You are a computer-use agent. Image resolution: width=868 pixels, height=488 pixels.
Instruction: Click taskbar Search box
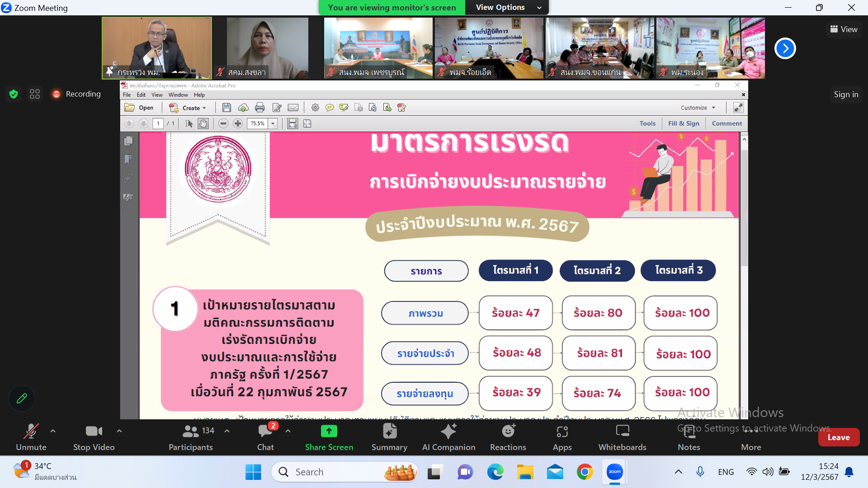tap(344, 472)
